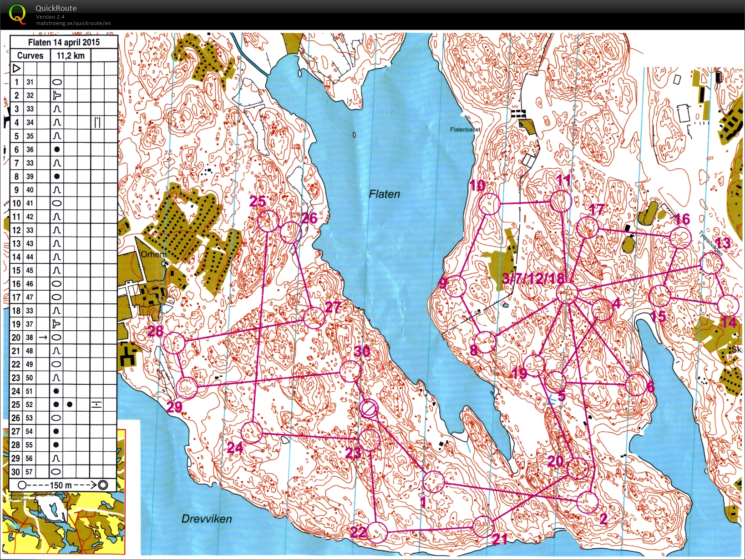Click control circle 29 on the map
Screen dimensions: 745x560
coord(187,387)
